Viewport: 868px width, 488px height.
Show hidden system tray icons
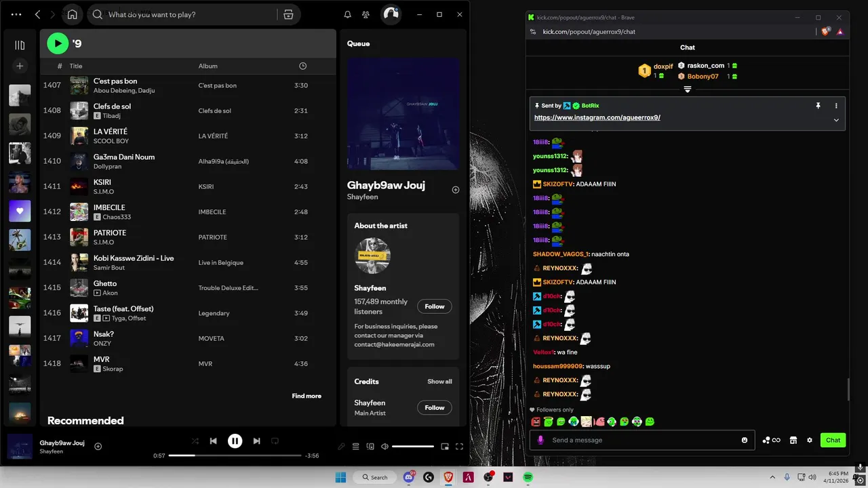point(772,477)
